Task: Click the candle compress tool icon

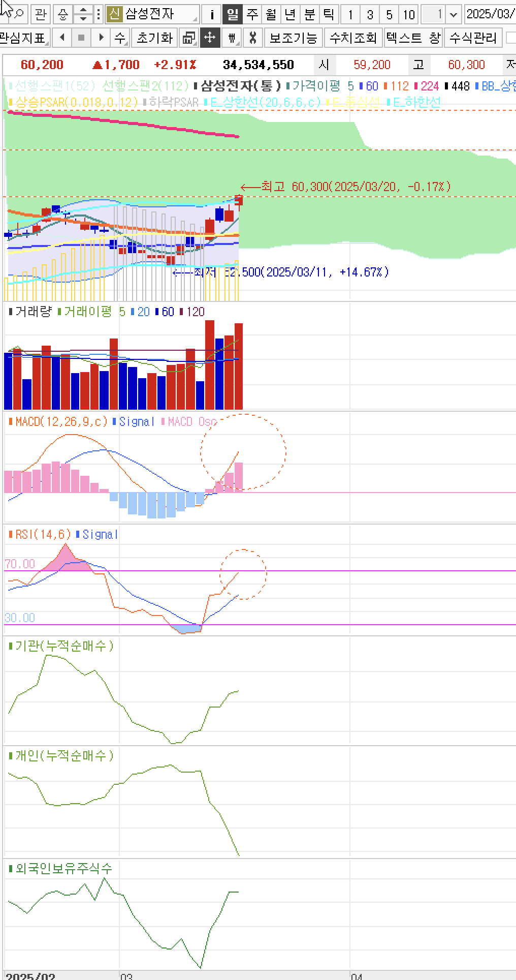Action: click(x=232, y=38)
